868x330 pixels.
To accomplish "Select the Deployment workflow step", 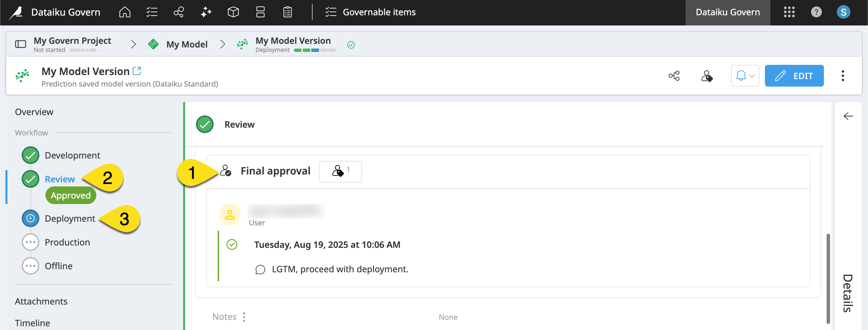I will (70, 218).
